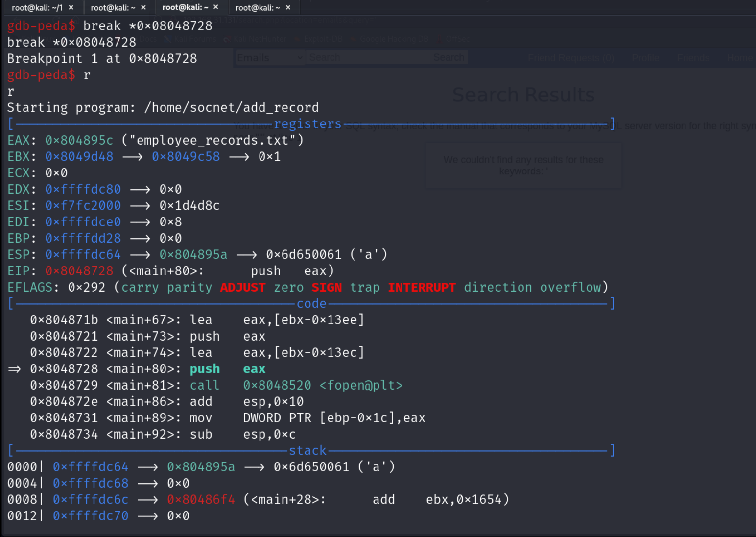Click red SIGN flag in EFLAGS
756x537 pixels.
327,287
